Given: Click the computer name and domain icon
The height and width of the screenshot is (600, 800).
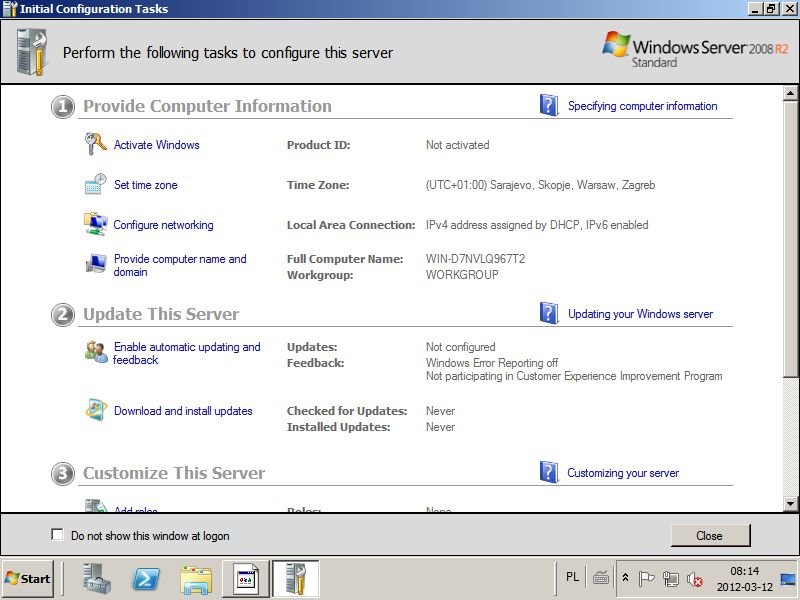Looking at the screenshot, I should [95, 264].
